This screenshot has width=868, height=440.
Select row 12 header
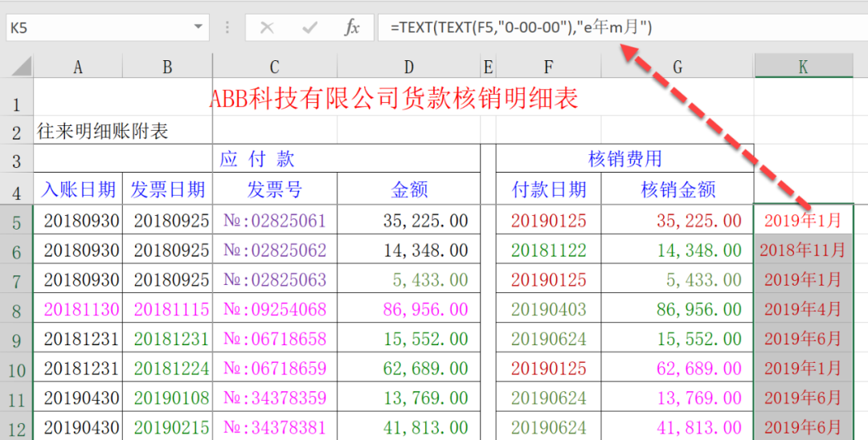(x=17, y=427)
